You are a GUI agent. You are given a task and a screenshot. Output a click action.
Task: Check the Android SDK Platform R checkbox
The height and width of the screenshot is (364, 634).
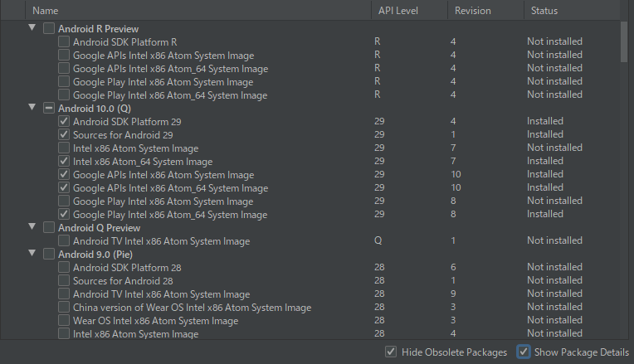(x=64, y=41)
